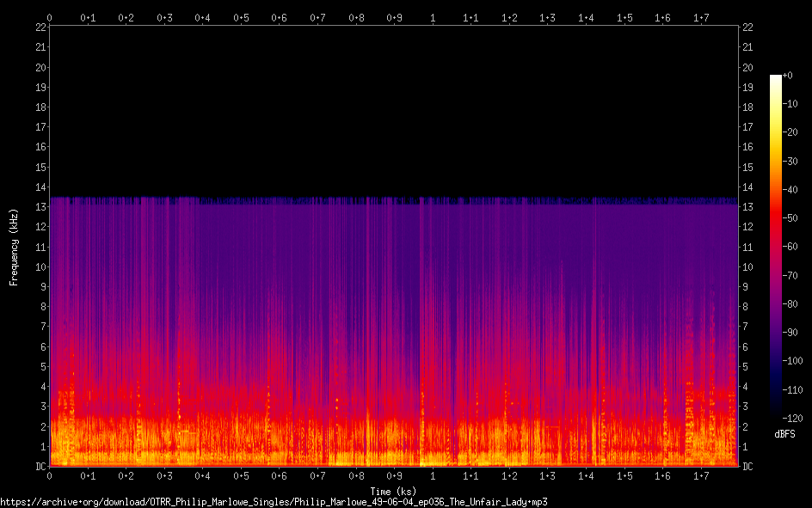Click the 'DC' label on the left frequency axis
This screenshot has width=812, height=508.
tap(40, 467)
